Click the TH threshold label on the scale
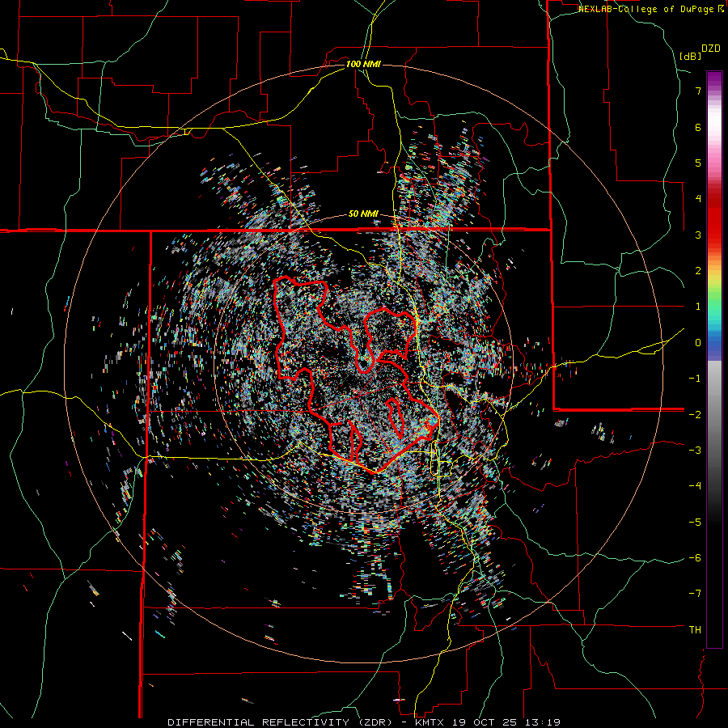Viewport: 728px width, 728px height. 695,630
